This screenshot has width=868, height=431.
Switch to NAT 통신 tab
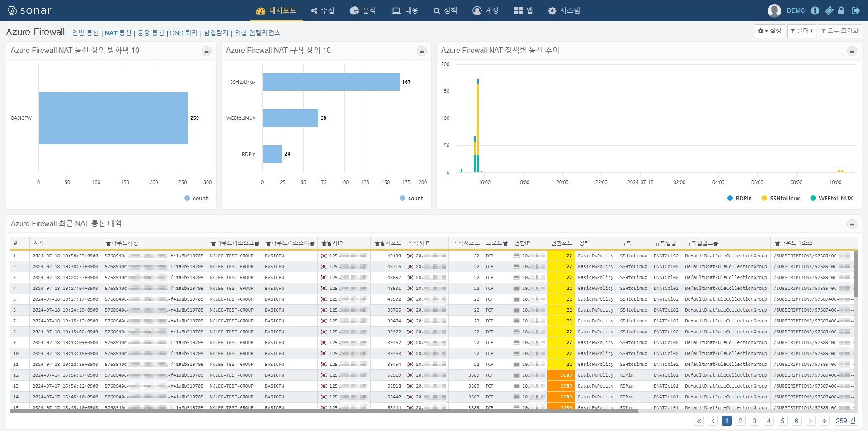click(118, 33)
